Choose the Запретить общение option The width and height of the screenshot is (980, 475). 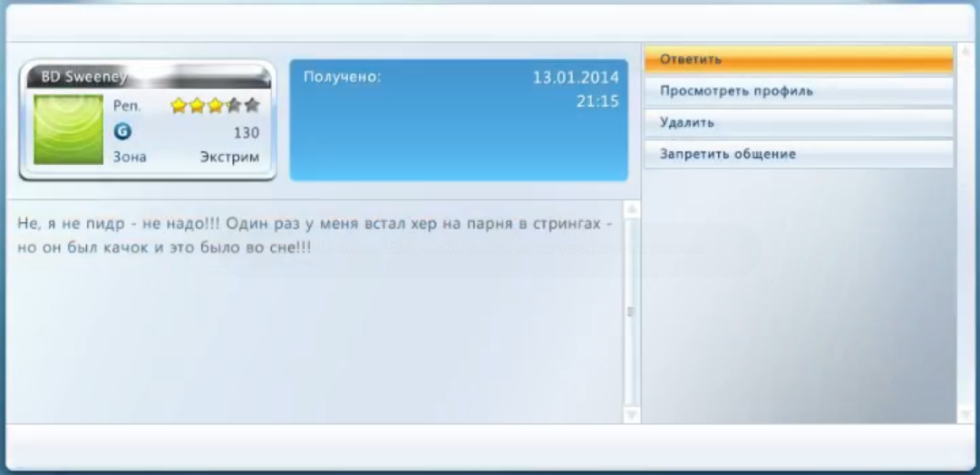(x=798, y=154)
